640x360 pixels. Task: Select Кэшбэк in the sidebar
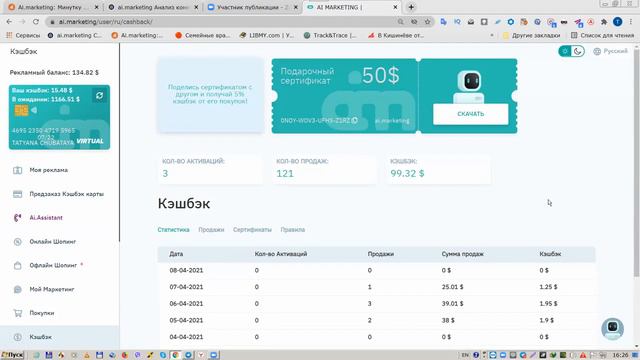coord(40,337)
